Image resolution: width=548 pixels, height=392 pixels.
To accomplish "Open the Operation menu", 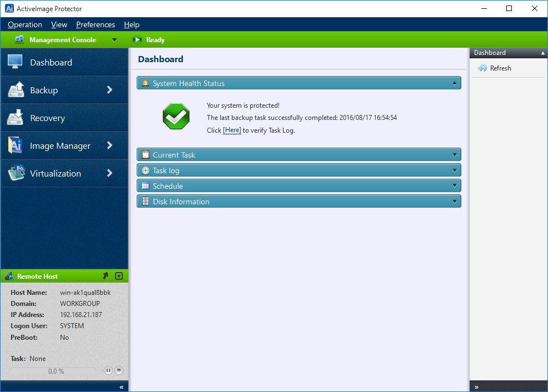I will tap(25, 24).
